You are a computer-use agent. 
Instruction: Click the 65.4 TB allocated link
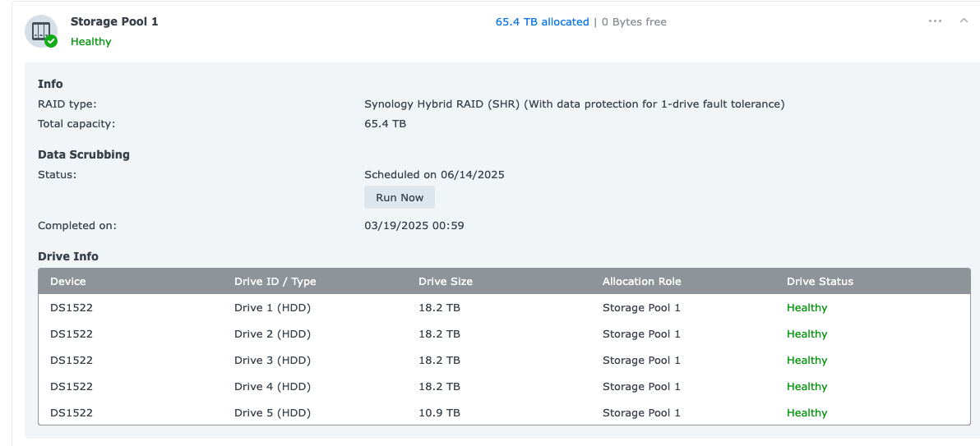pyautogui.click(x=543, y=22)
